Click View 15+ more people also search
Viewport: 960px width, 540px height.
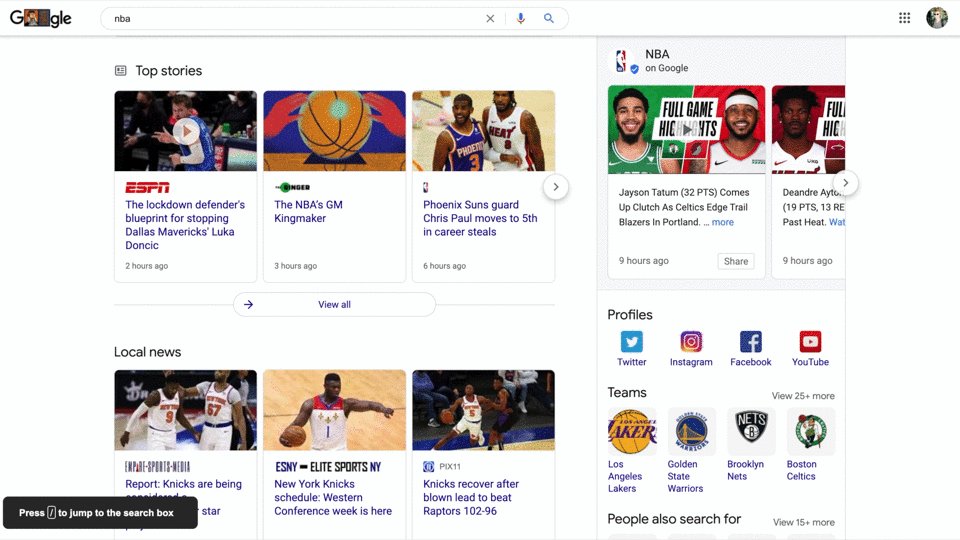[803, 522]
